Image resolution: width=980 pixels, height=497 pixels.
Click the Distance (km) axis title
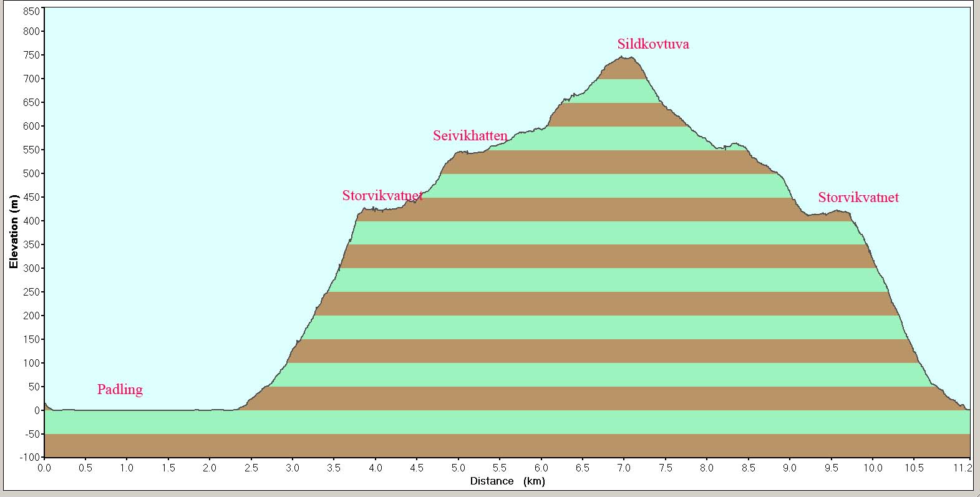tap(507, 481)
